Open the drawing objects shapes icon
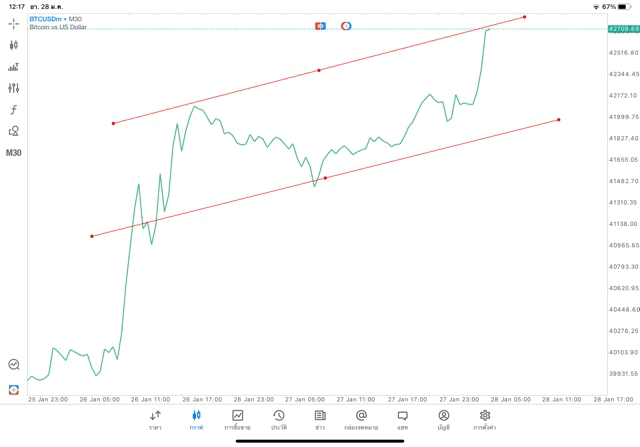The image size is (640, 447). click(14, 131)
